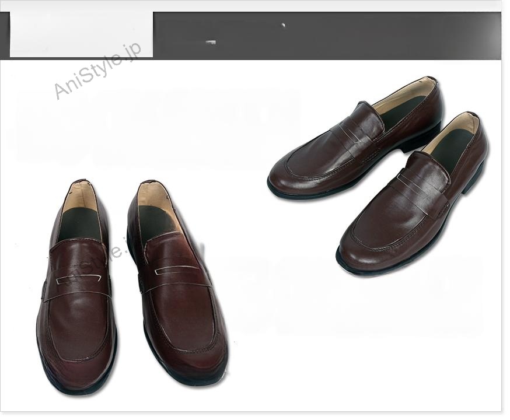Click the AniStyle.jp watermark at top left
510x420 pixels.
(97, 71)
